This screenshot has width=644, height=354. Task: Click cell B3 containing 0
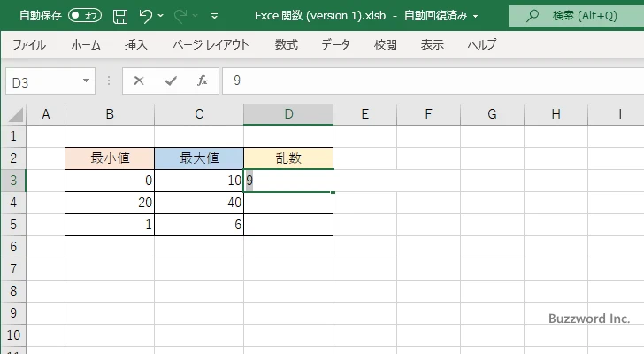coord(110,181)
